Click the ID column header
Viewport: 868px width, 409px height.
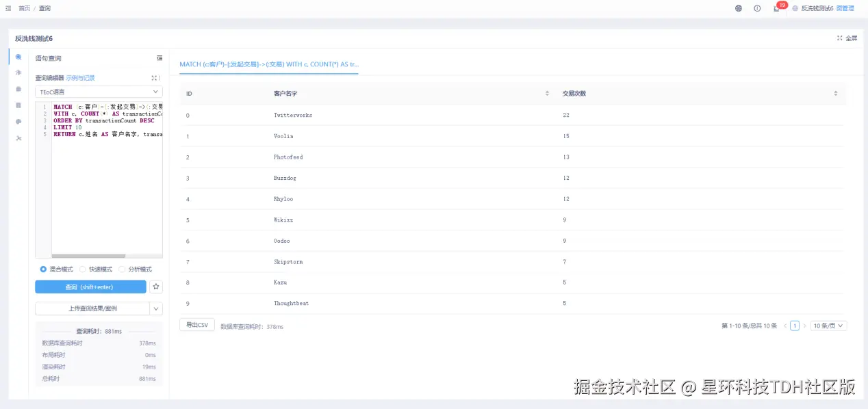(189, 93)
